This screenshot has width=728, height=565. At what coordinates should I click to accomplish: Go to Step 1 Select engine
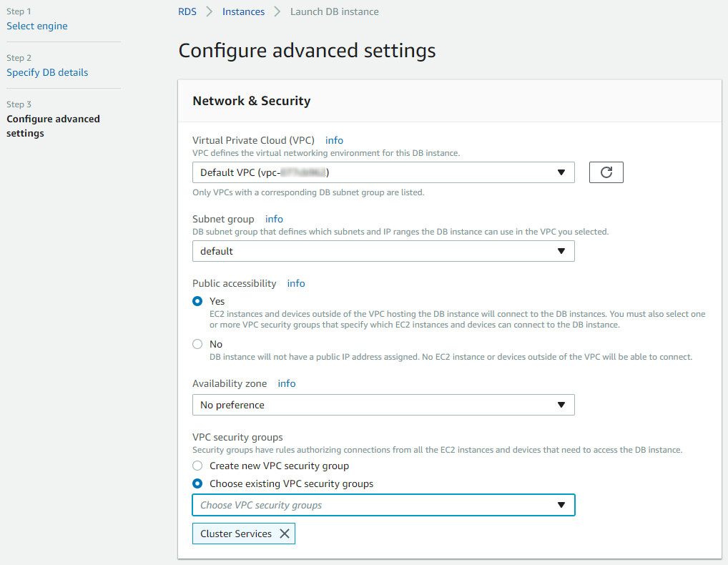tap(37, 26)
